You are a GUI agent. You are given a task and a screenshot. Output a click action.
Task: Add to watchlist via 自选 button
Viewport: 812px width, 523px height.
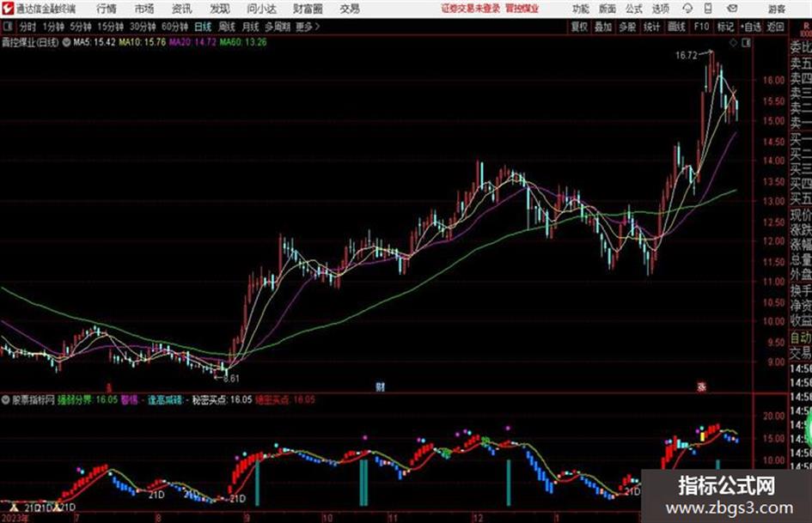pos(751,27)
